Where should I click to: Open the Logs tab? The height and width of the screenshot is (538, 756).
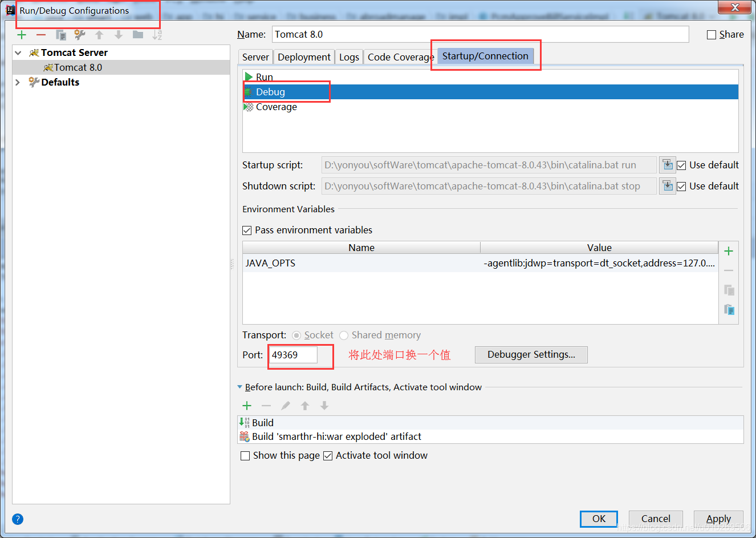[x=349, y=57]
